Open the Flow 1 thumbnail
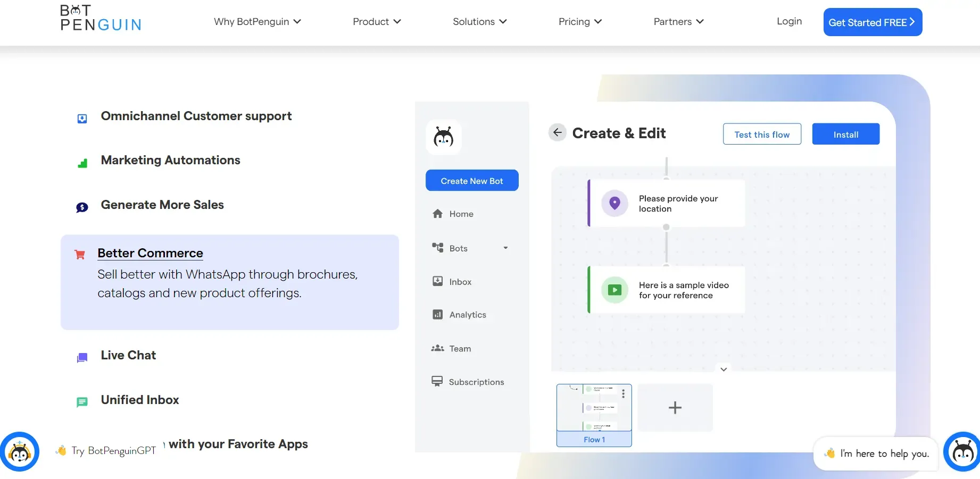 594,415
